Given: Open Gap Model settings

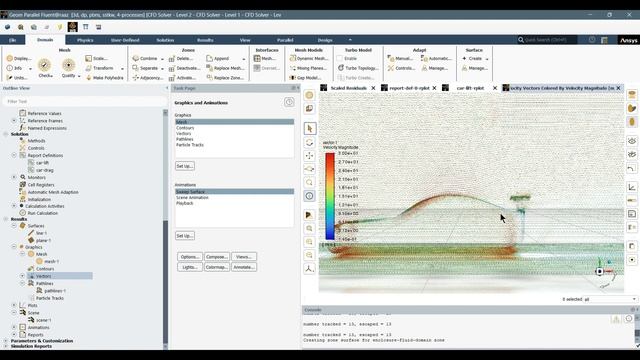Looking at the screenshot, I should 305,78.
